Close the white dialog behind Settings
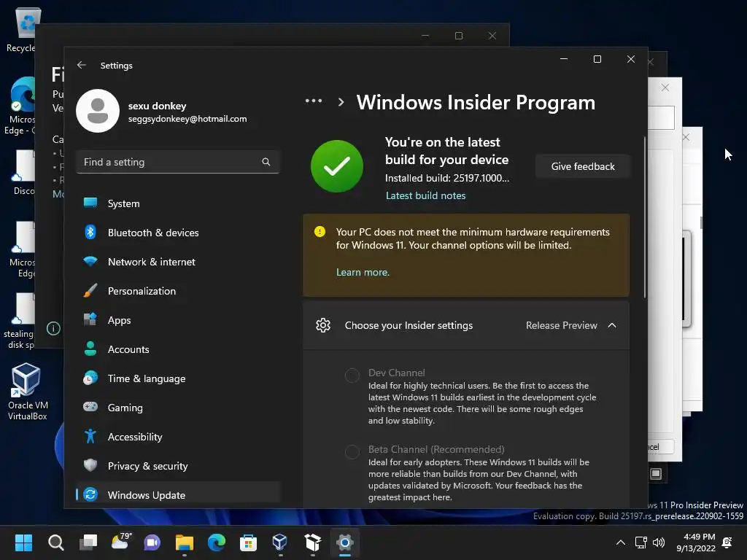Image resolution: width=747 pixels, height=560 pixels. click(665, 87)
